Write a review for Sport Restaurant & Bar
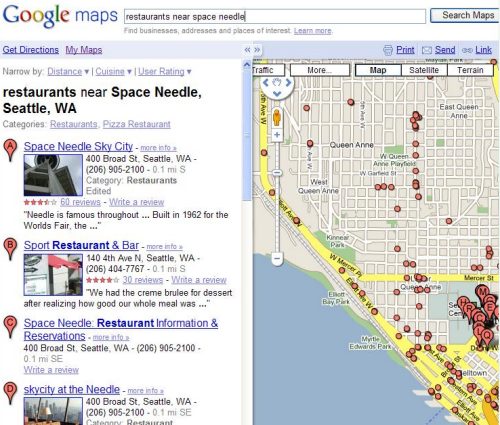500x425 pixels. click(199, 280)
